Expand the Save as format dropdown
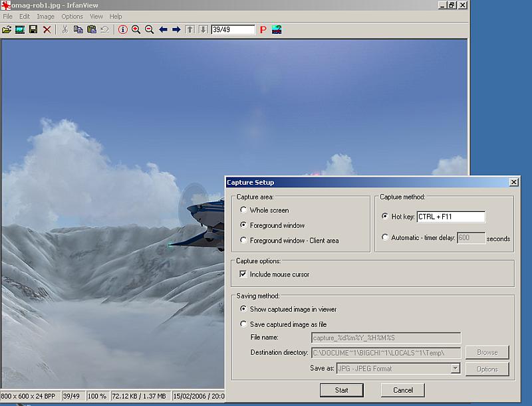This screenshot has height=406, width=532. (455, 369)
